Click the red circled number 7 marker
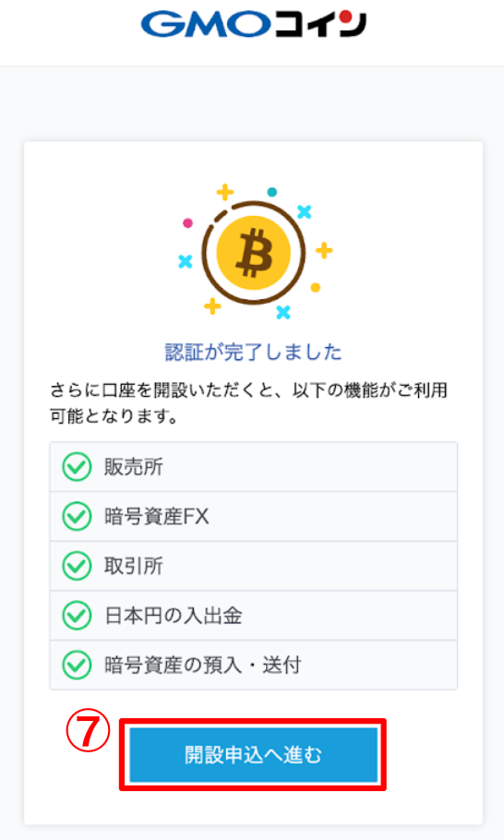The width and height of the screenshot is (504, 840). click(88, 732)
